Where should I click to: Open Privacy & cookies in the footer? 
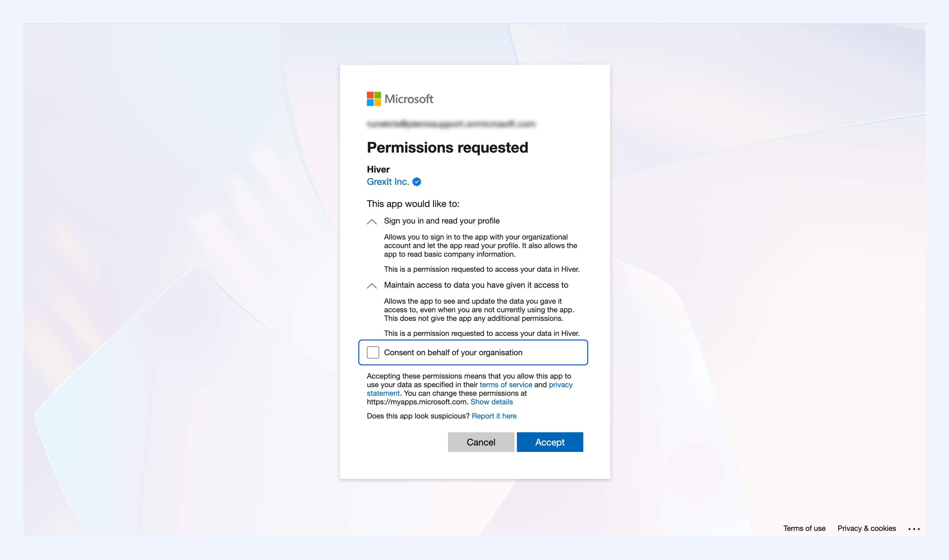(x=866, y=528)
